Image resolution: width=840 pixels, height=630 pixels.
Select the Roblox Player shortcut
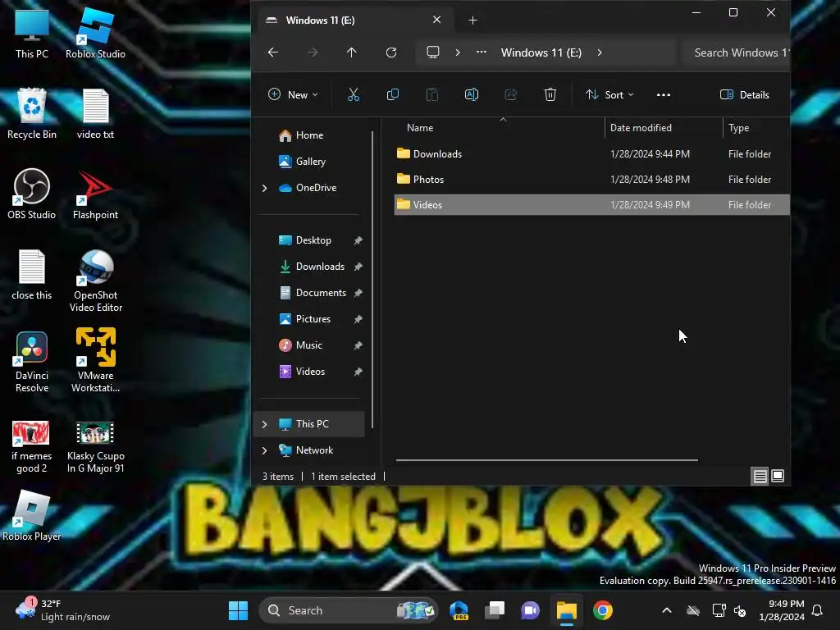pos(32,515)
